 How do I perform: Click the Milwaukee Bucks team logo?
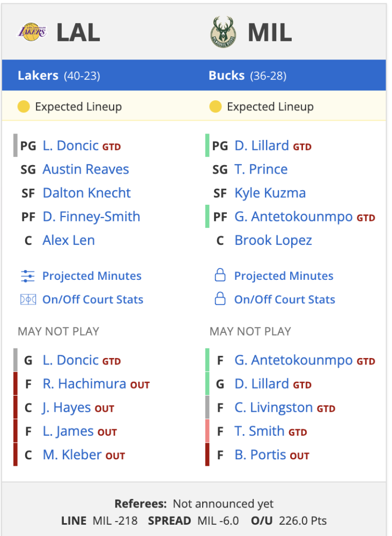[x=224, y=32]
